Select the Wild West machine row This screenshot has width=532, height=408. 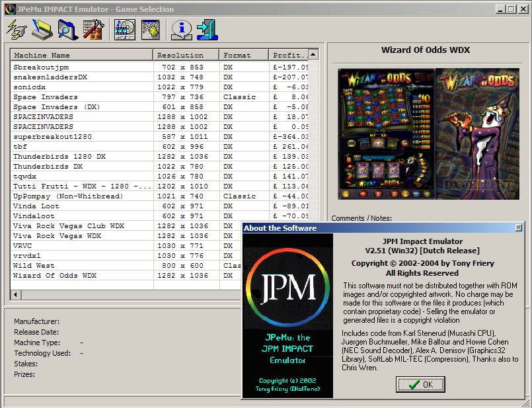pyautogui.click(x=126, y=266)
